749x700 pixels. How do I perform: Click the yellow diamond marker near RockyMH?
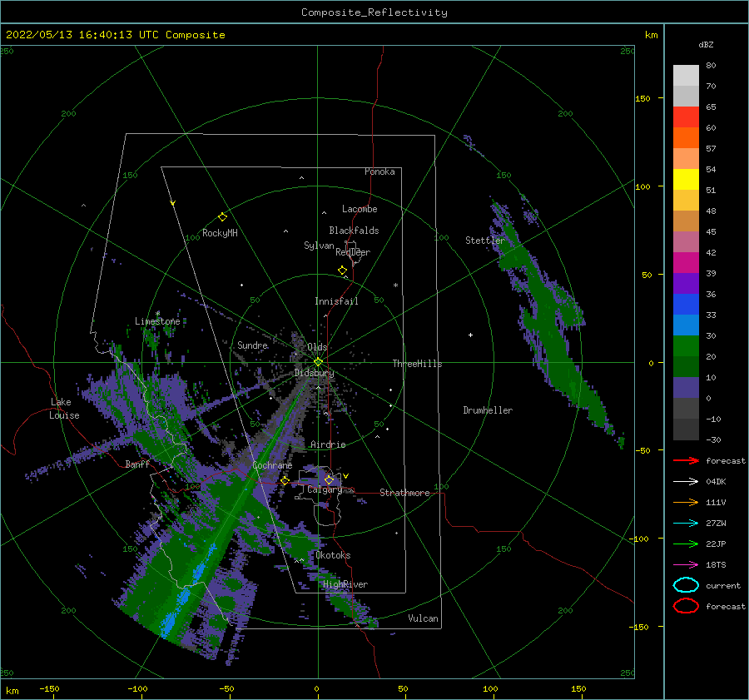(x=222, y=217)
